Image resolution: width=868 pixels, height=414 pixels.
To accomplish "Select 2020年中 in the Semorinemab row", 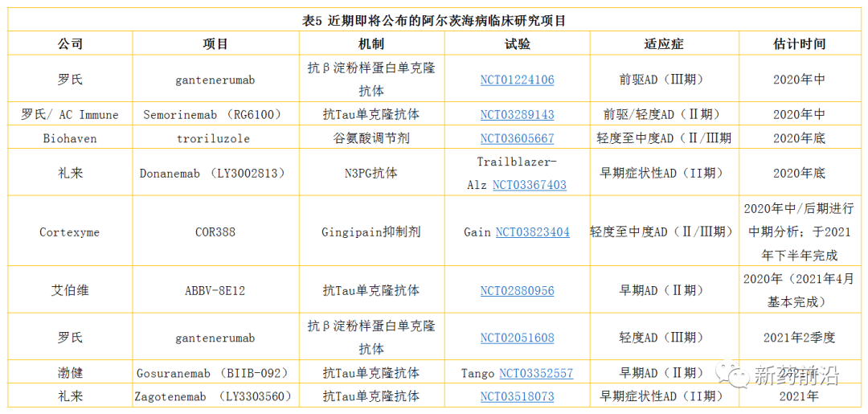I will click(x=799, y=115).
